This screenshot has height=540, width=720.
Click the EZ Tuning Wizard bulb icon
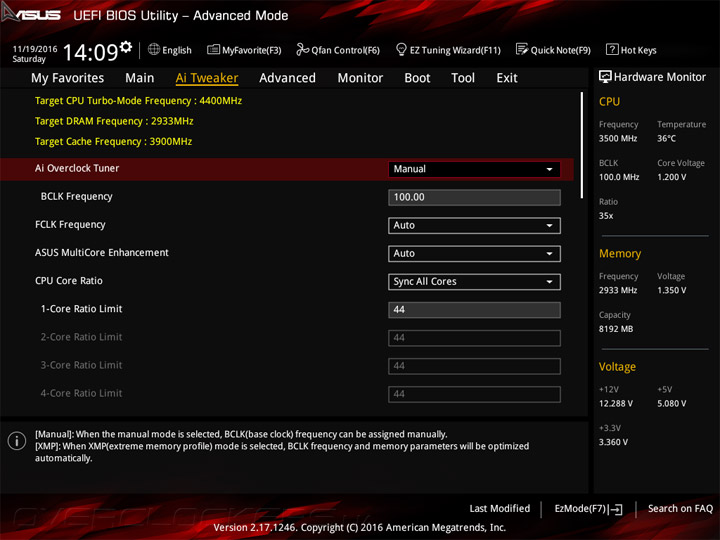pyautogui.click(x=401, y=49)
